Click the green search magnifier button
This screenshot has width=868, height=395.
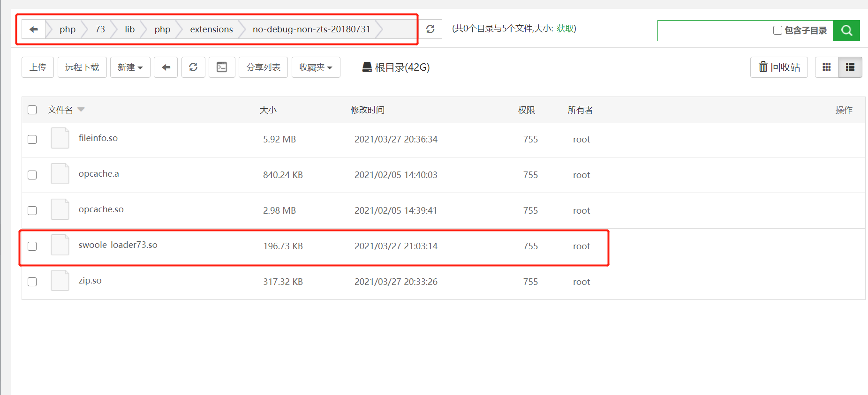[846, 30]
